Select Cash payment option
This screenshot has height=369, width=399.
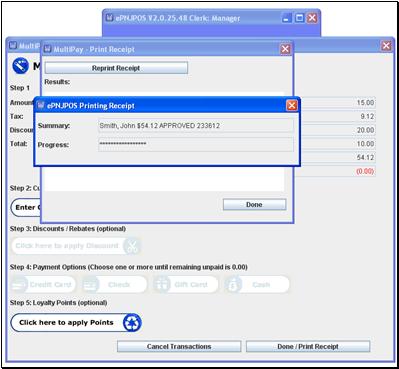pyautogui.click(x=257, y=285)
